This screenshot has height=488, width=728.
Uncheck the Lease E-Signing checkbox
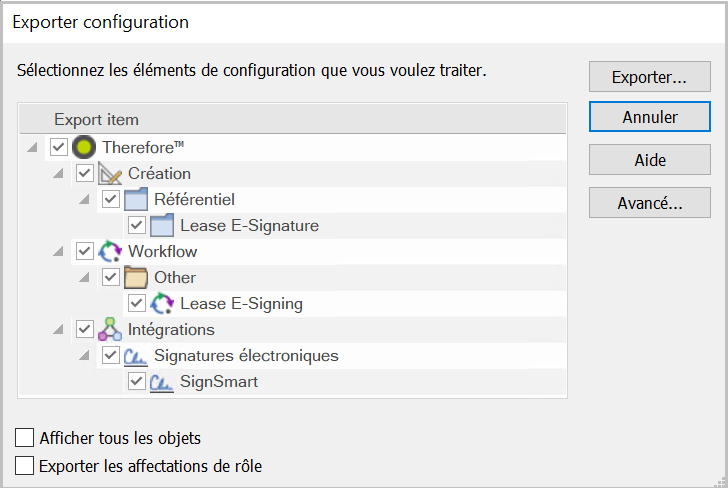click(136, 303)
